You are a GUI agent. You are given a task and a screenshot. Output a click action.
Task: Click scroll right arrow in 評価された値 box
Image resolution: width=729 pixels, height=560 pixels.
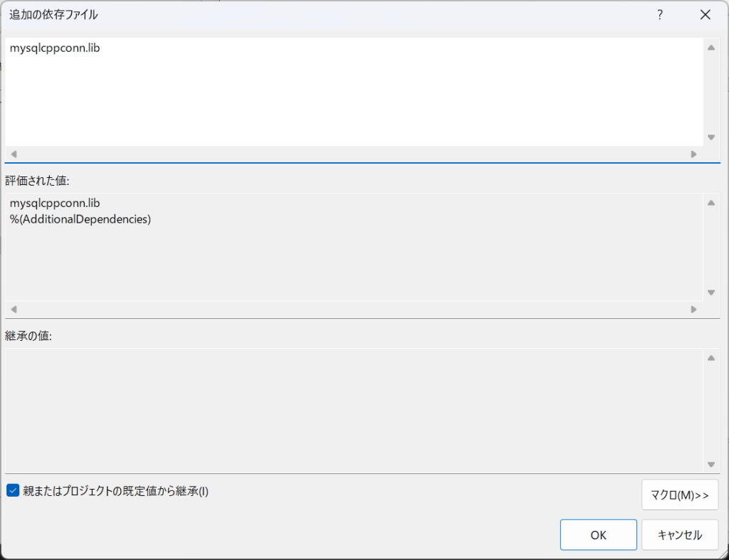694,309
